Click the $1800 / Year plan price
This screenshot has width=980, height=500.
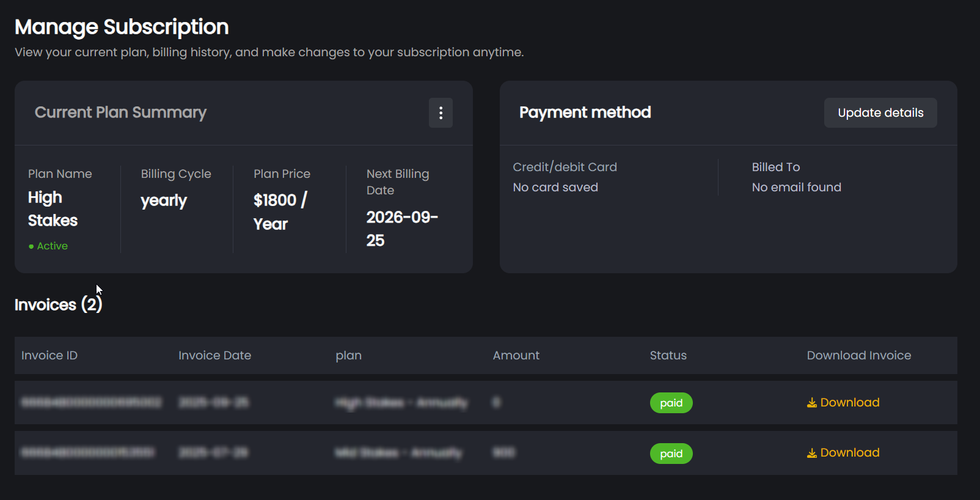click(x=280, y=212)
